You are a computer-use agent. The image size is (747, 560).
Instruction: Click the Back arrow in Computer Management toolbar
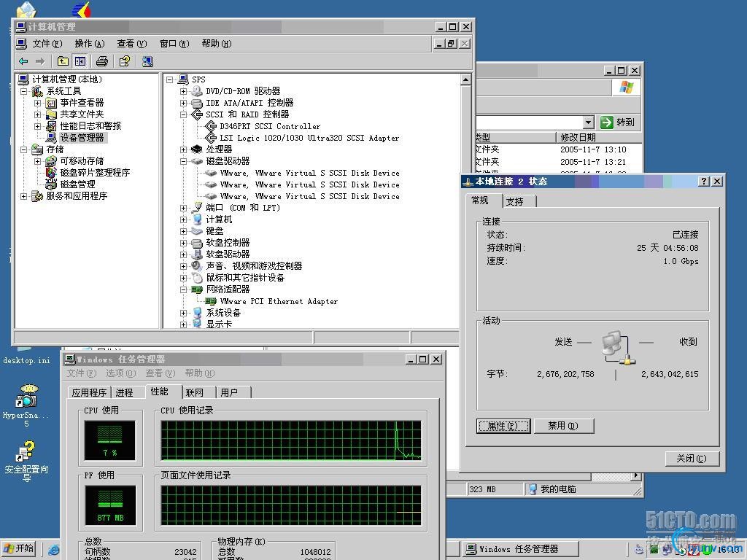point(23,61)
